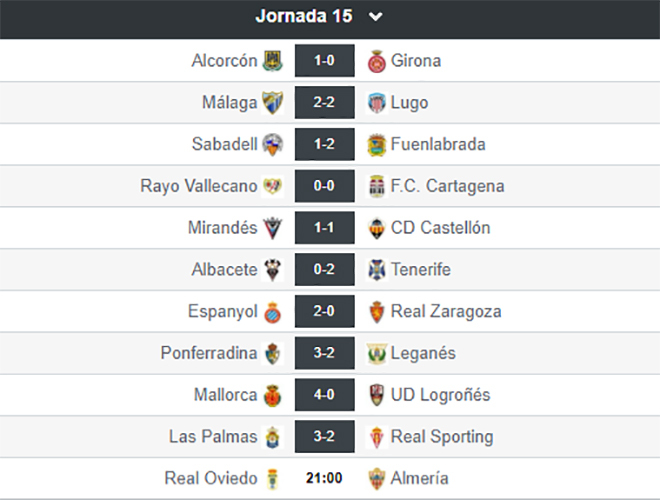
Task: Click the Jornada 15 header title
Action: click(305, 16)
